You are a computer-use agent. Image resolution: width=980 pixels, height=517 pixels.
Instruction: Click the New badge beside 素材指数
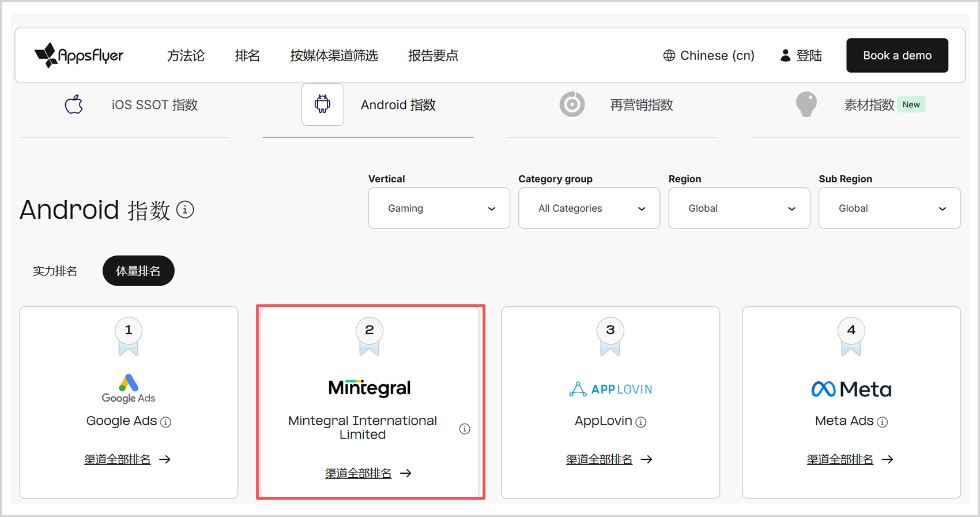pyautogui.click(x=911, y=104)
